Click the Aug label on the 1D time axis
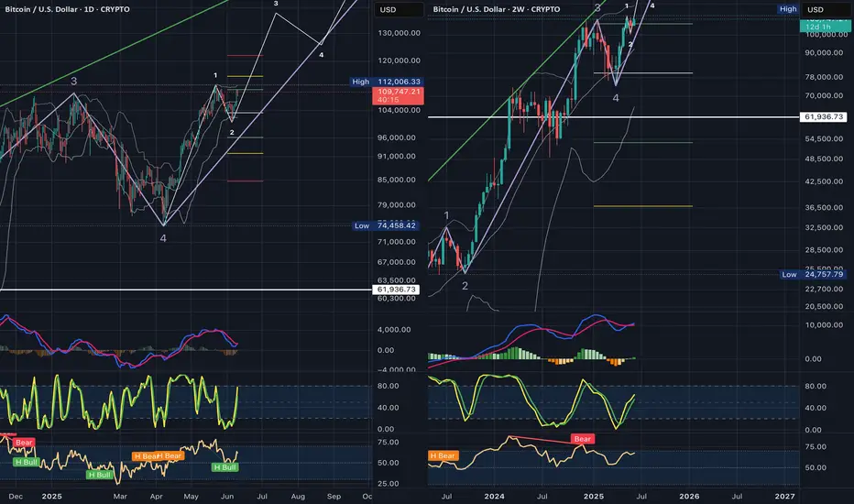This screenshot has height=504, width=854. pos(298,497)
